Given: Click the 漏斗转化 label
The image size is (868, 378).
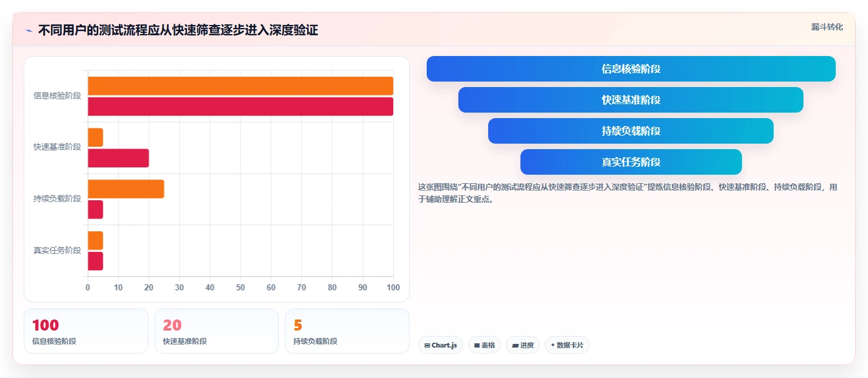Looking at the screenshot, I should (827, 27).
